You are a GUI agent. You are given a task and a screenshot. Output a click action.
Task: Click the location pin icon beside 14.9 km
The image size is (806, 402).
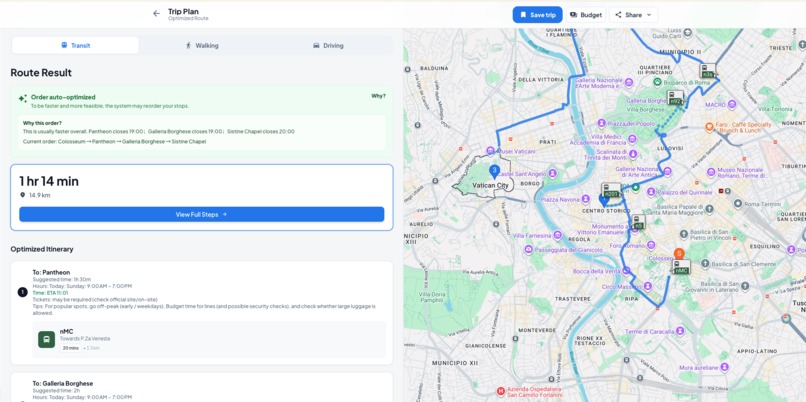coord(23,195)
